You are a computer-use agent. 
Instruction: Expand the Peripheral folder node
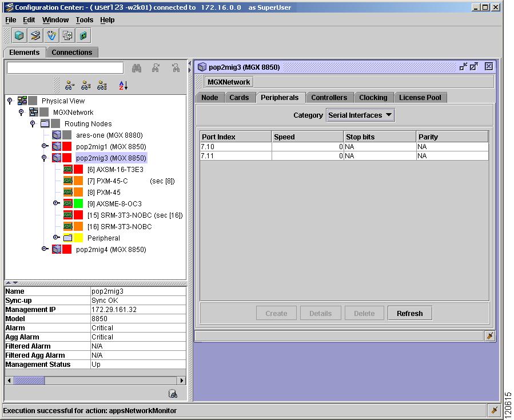click(x=57, y=237)
